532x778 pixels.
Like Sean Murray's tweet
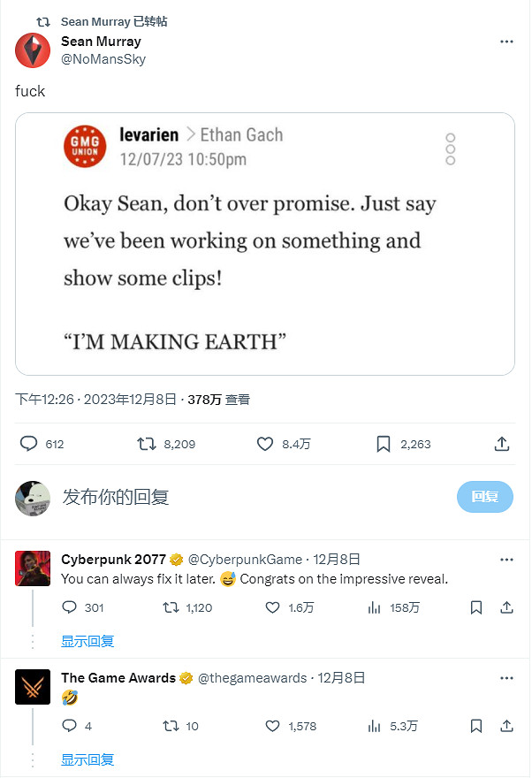pyautogui.click(x=265, y=444)
